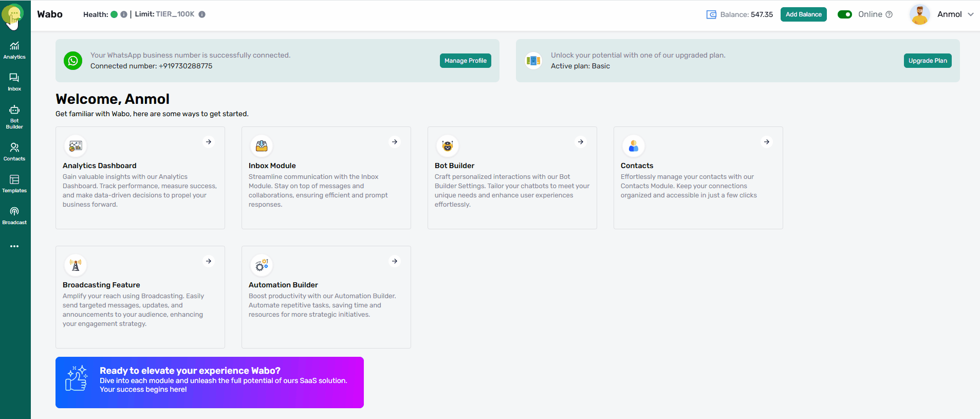Open Analytics from the sidebar
Screen dimensions: 980x419
[x=14, y=50]
